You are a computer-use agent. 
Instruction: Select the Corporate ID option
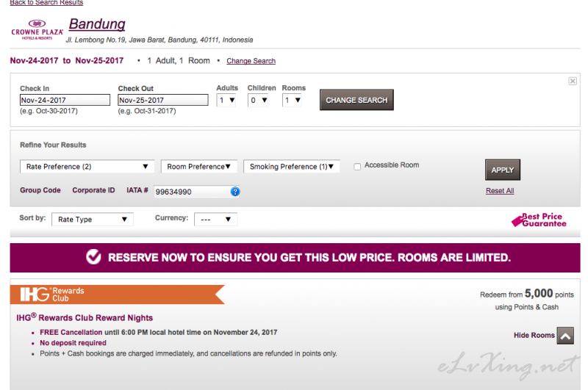pos(93,190)
